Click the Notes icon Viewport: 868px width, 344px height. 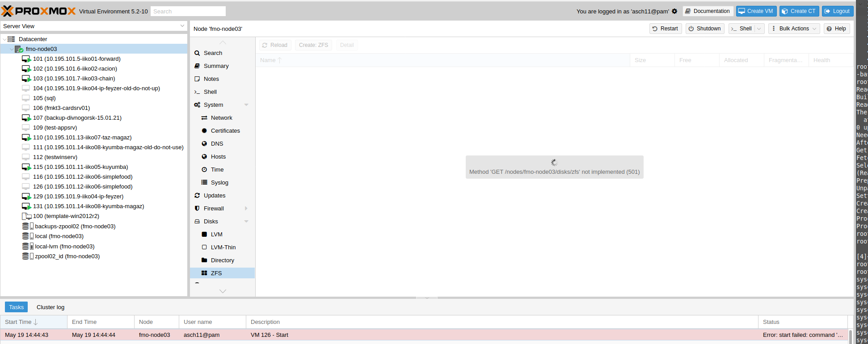[197, 79]
